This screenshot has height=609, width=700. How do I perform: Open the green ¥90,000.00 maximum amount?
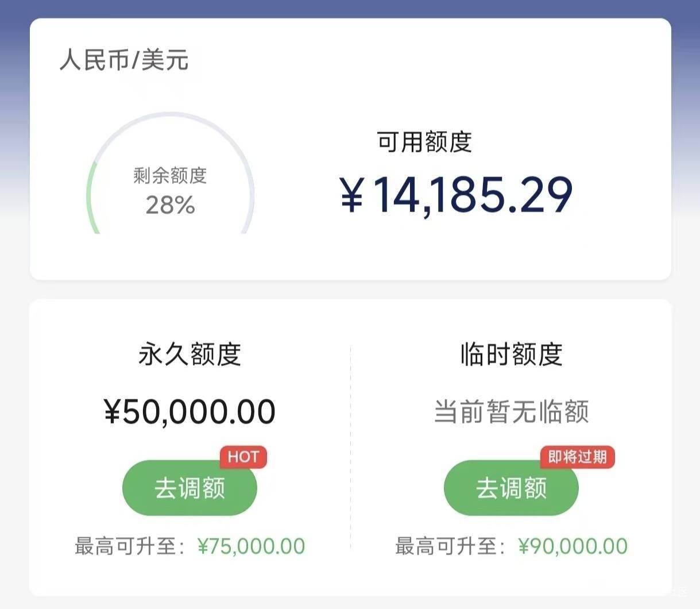(x=573, y=546)
